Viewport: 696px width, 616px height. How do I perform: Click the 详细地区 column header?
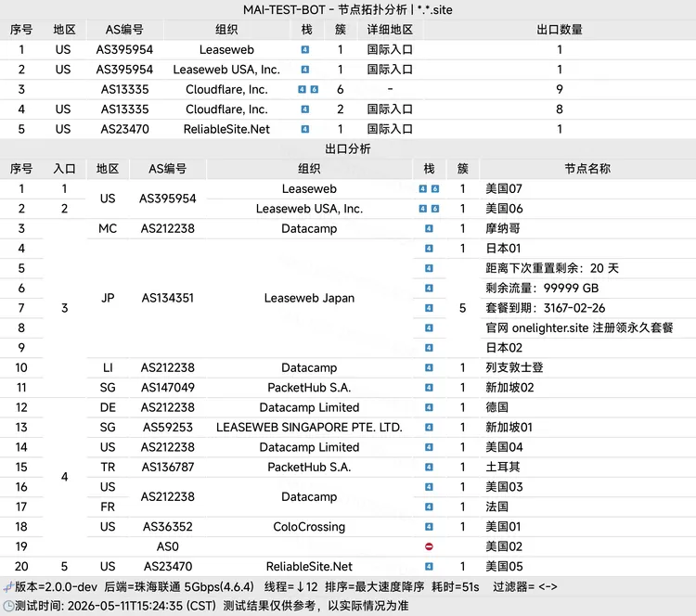(390, 30)
